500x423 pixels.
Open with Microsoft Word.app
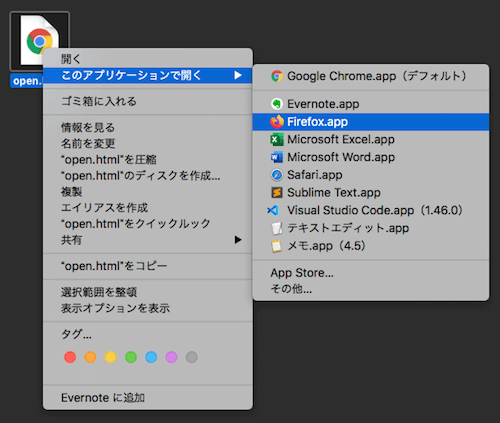click(371, 157)
